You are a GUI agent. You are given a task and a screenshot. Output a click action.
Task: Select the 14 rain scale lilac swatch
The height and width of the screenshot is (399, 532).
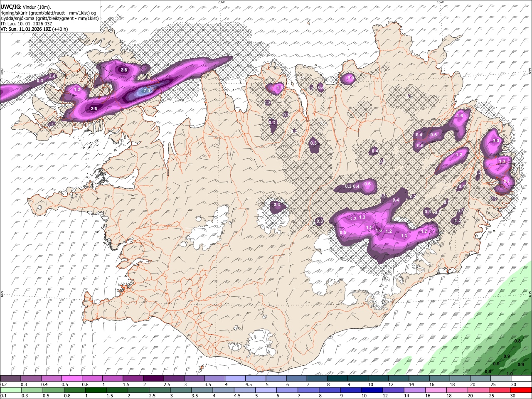click(x=414, y=390)
